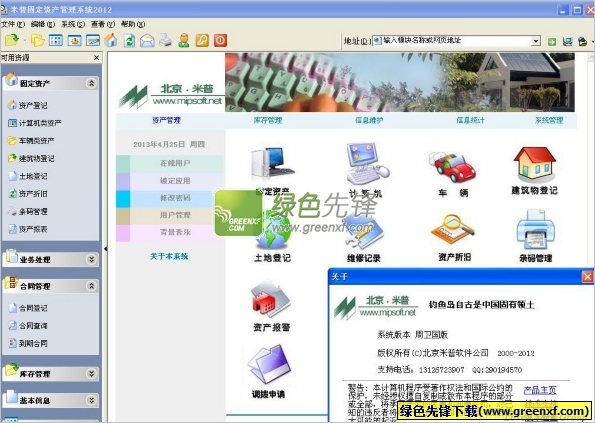Click the 产品主页 link in About dialog

[540, 390]
